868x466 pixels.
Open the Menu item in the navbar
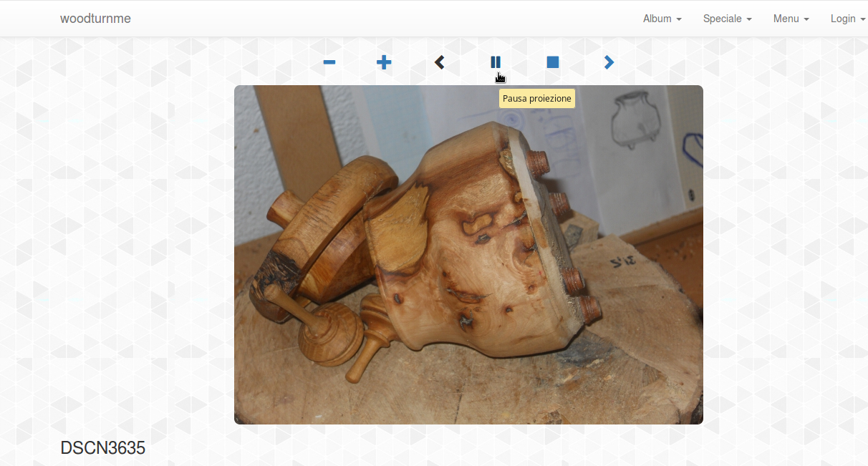pos(789,19)
